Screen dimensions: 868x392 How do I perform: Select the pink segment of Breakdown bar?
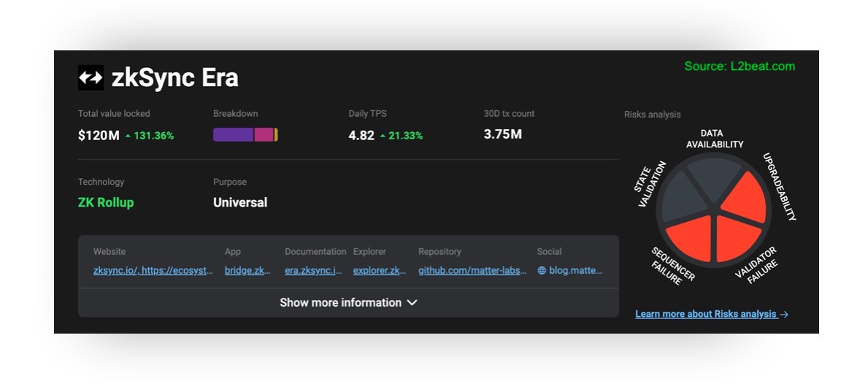[264, 134]
